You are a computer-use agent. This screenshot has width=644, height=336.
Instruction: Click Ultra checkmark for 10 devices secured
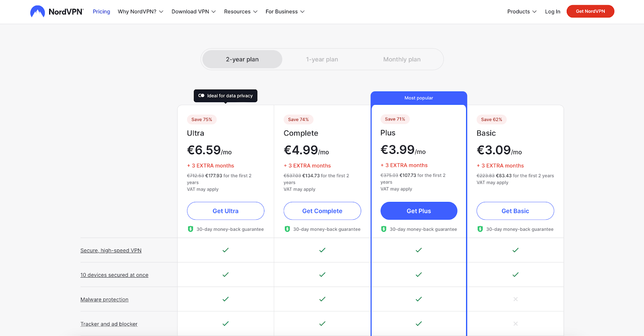click(225, 275)
